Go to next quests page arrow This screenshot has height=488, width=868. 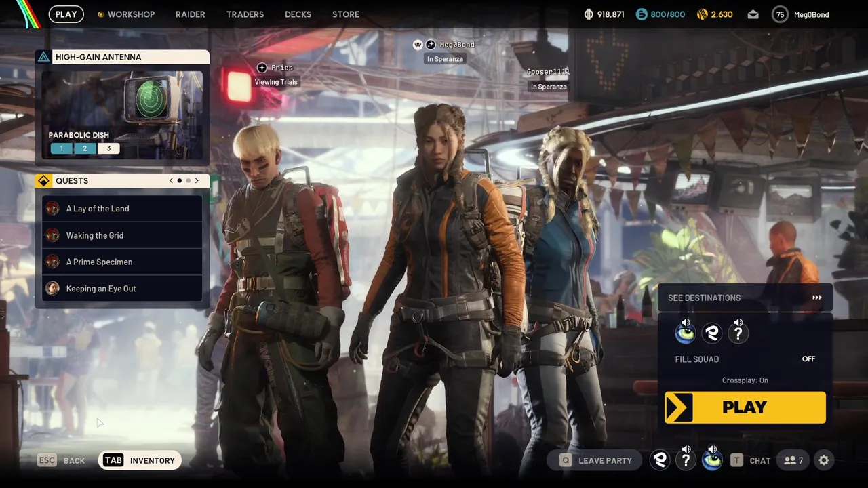[x=197, y=180]
